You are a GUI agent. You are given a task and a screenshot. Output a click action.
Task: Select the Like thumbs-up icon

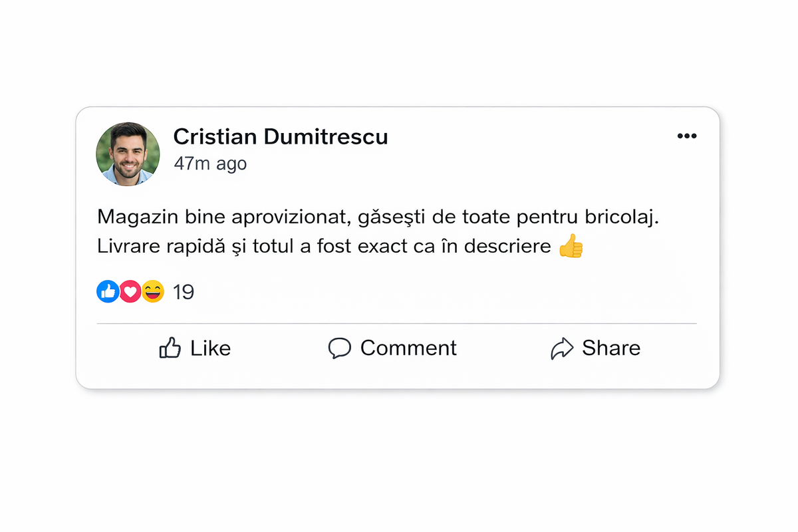tap(171, 348)
